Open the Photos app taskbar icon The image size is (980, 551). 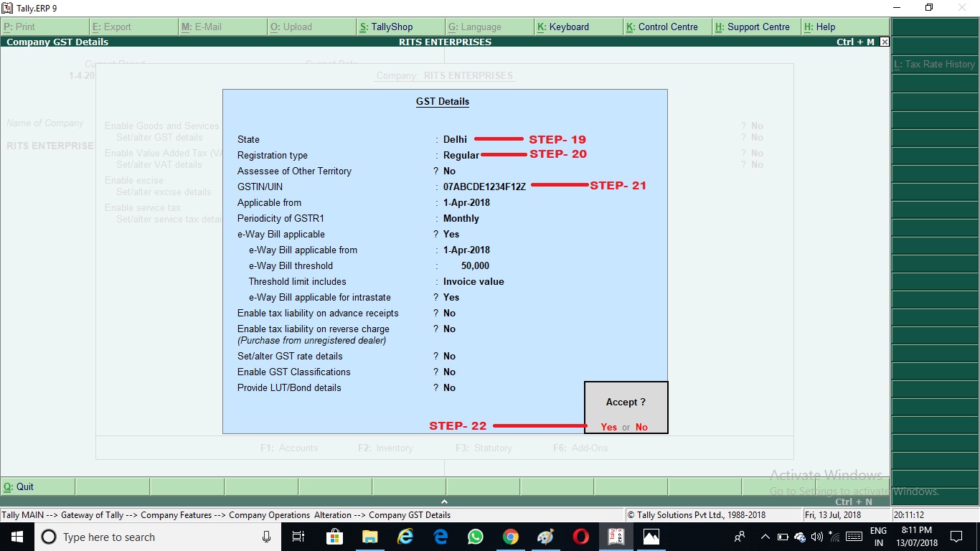pyautogui.click(x=651, y=537)
